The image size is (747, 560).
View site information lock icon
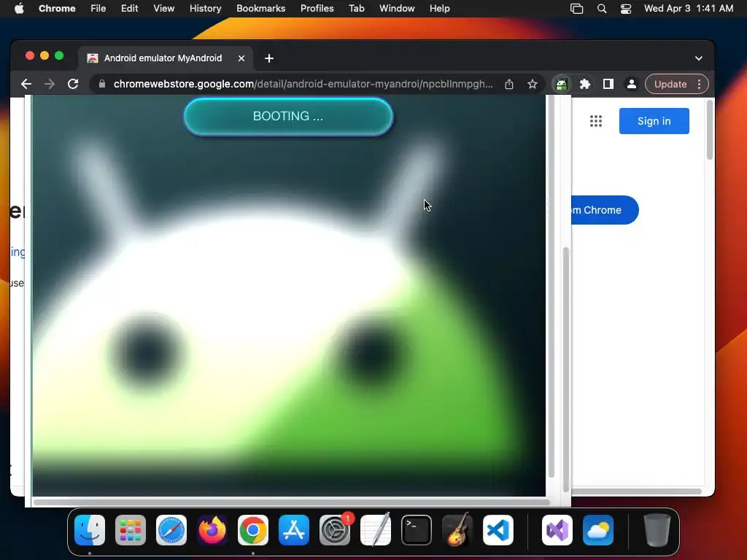101,85
